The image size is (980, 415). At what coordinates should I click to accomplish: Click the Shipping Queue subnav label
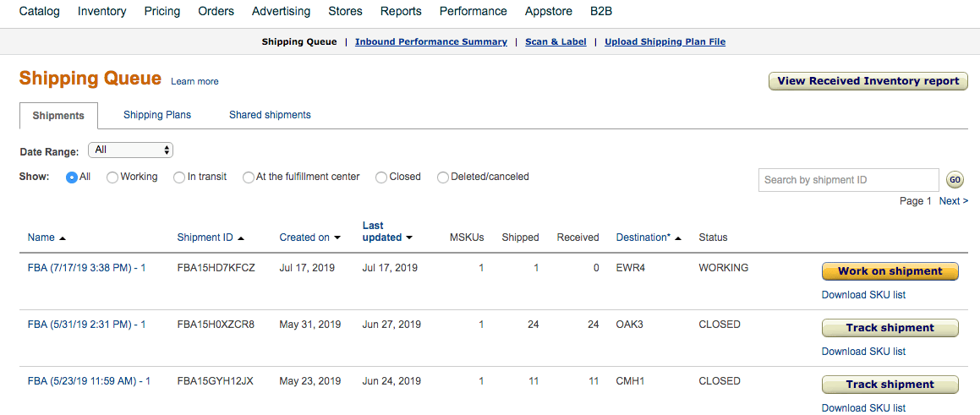pos(298,42)
